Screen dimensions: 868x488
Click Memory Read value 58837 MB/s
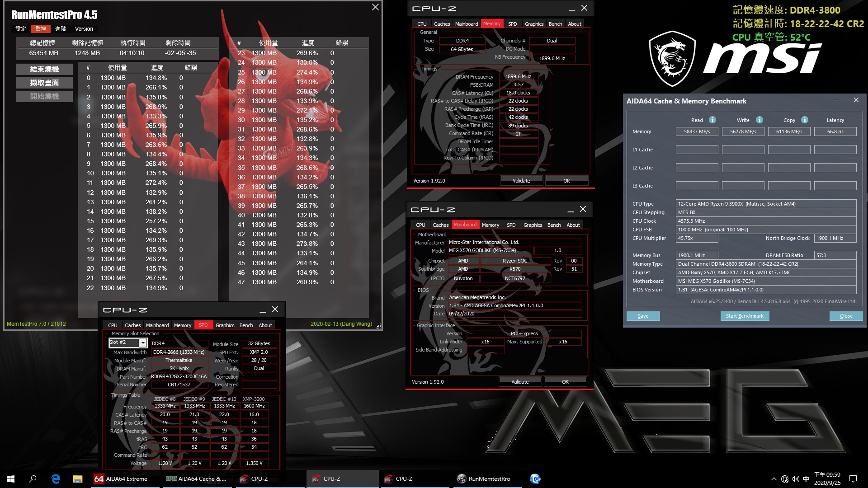click(697, 131)
